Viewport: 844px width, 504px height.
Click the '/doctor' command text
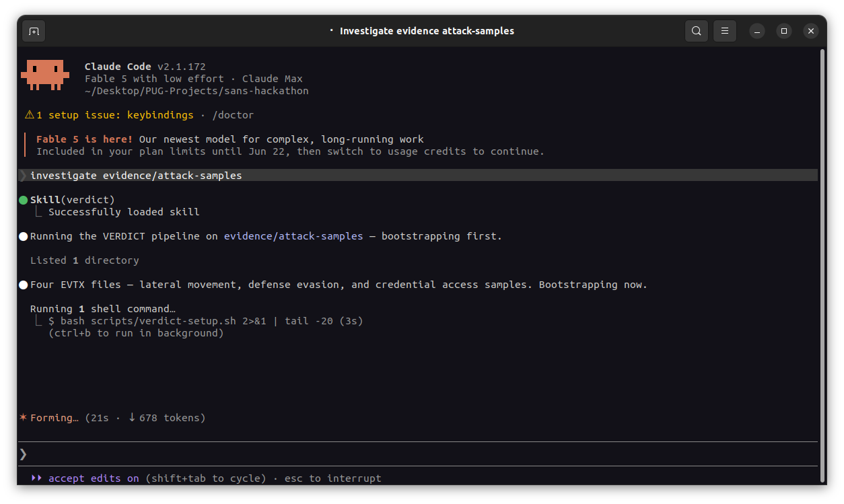233,115
